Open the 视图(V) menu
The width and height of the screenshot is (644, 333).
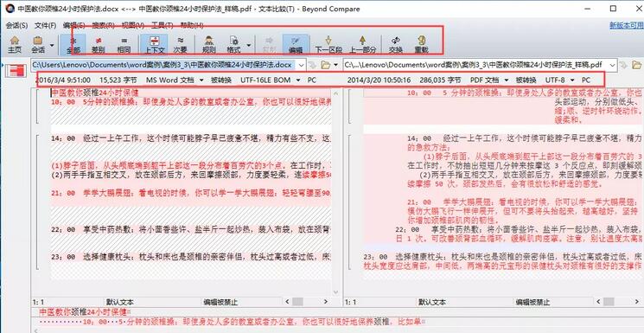pyautogui.click(x=133, y=25)
